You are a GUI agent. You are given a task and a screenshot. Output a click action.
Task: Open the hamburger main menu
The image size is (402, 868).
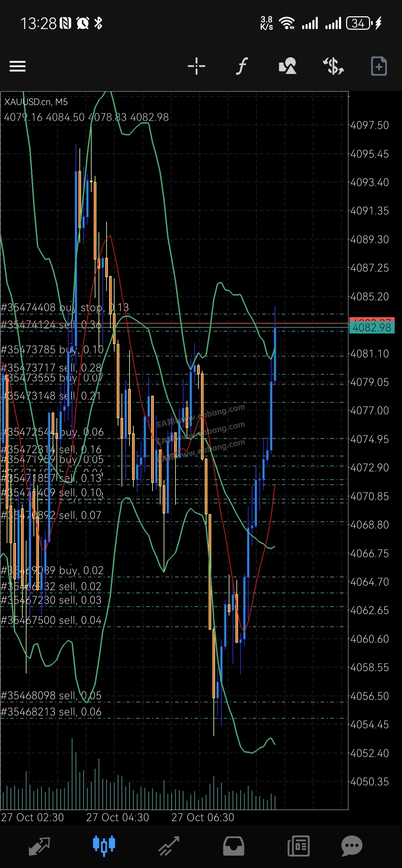18,66
